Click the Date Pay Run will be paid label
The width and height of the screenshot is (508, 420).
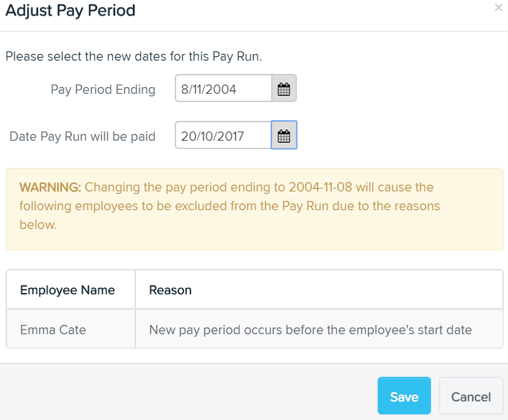[x=83, y=136]
